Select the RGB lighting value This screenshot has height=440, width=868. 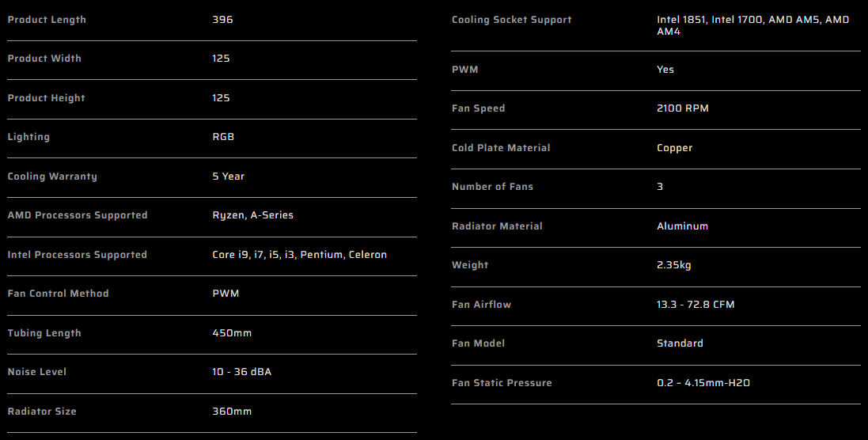[223, 137]
